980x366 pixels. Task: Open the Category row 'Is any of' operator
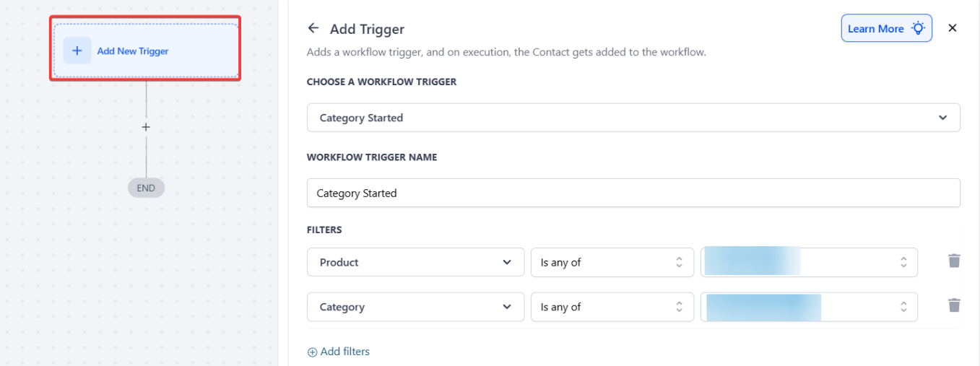pyautogui.click(x=611, y=307)
